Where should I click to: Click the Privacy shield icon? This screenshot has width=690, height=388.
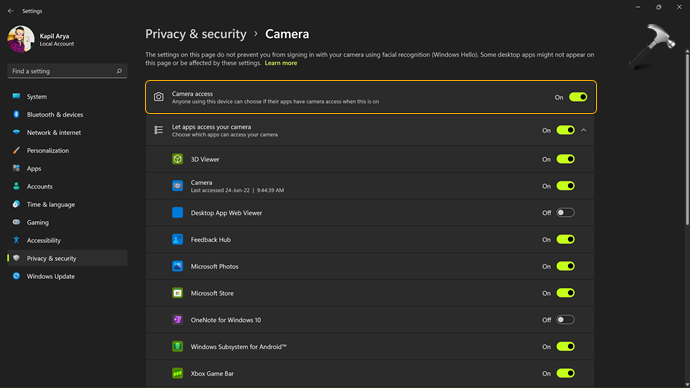(16, 258)
